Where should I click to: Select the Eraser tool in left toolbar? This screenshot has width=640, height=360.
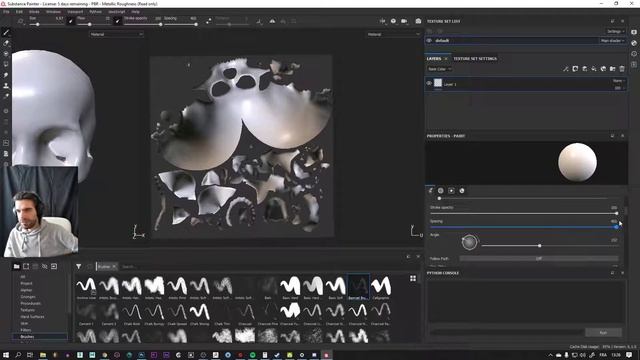(x=6, y=43)
